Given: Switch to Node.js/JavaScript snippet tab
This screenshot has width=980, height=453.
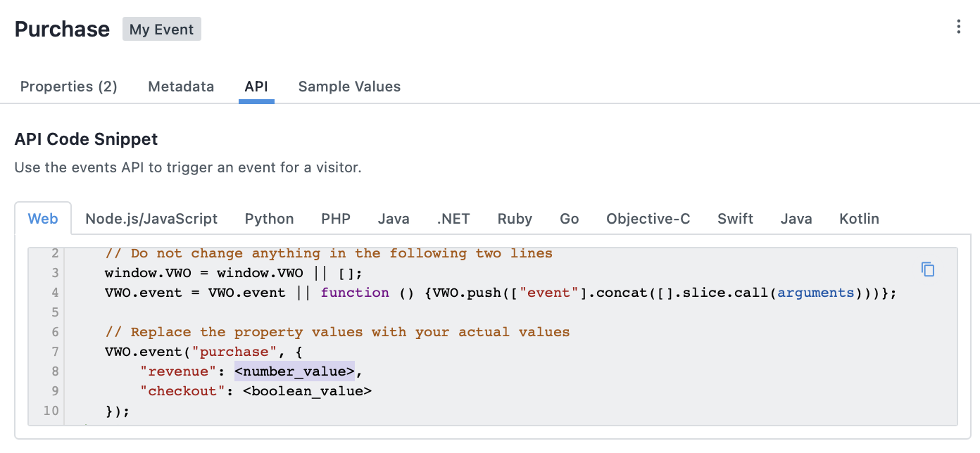Looking at the screenshot, I should [x=151, y=219].
